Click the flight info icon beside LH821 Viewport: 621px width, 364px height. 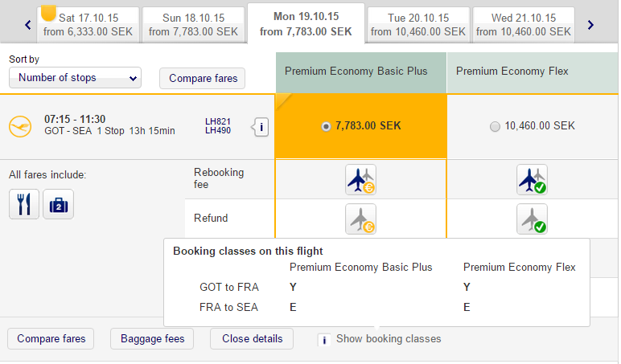point(261,126)
